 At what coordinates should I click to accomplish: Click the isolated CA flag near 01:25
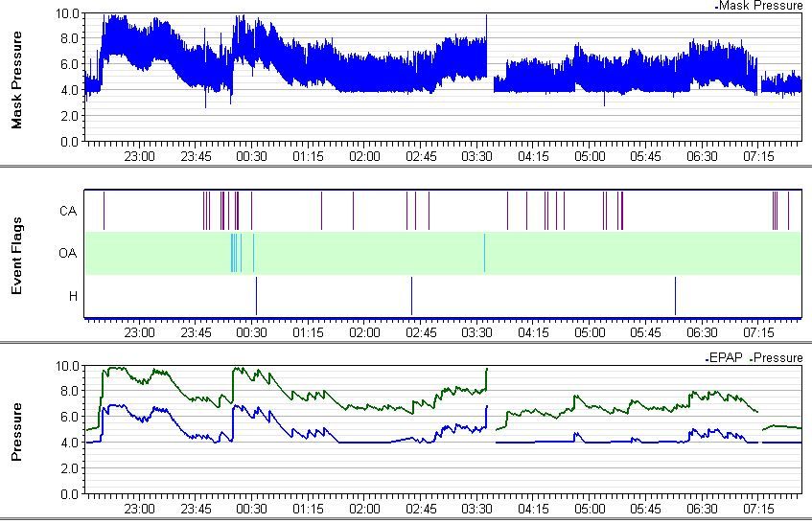click(x=321, y=211)
